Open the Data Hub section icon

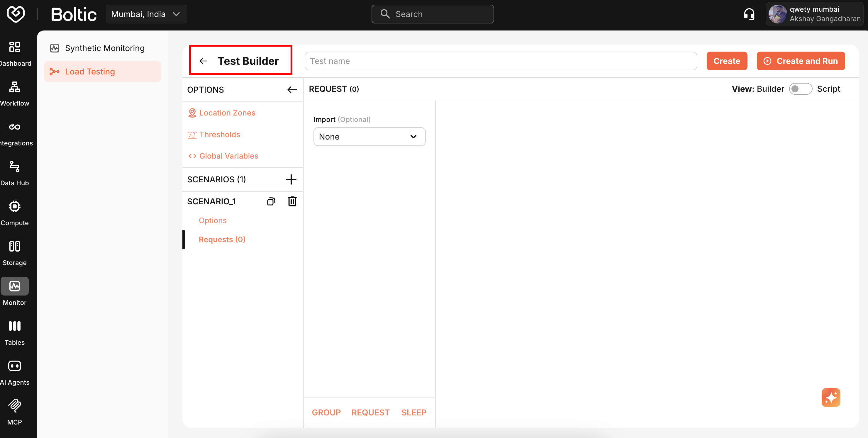coord(14,167)
